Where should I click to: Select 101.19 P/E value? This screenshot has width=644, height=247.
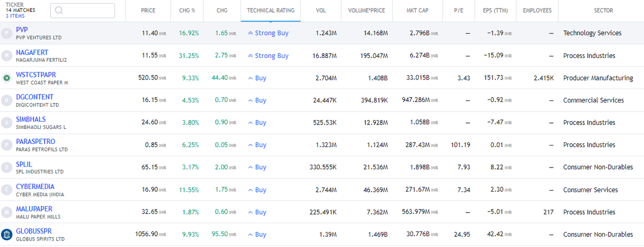(460, 145)
